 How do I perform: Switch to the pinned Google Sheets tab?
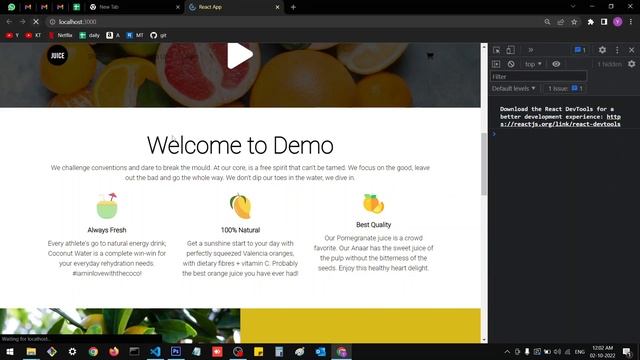[76, 7]
